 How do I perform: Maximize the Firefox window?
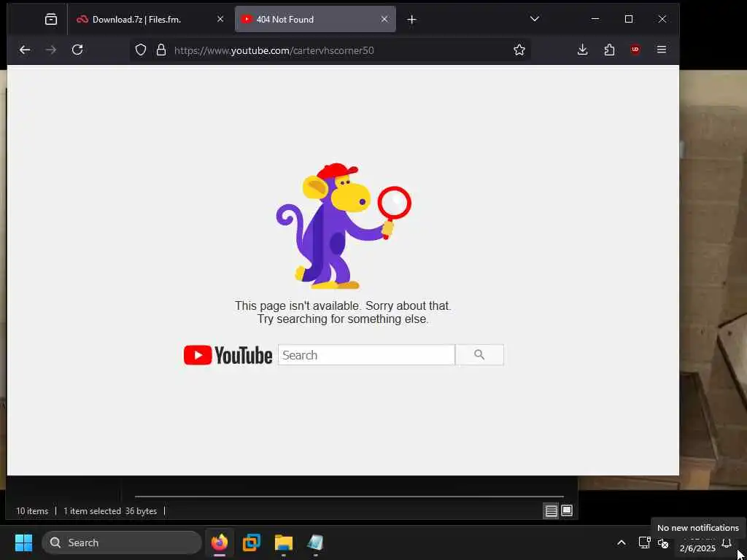[629, 19]
